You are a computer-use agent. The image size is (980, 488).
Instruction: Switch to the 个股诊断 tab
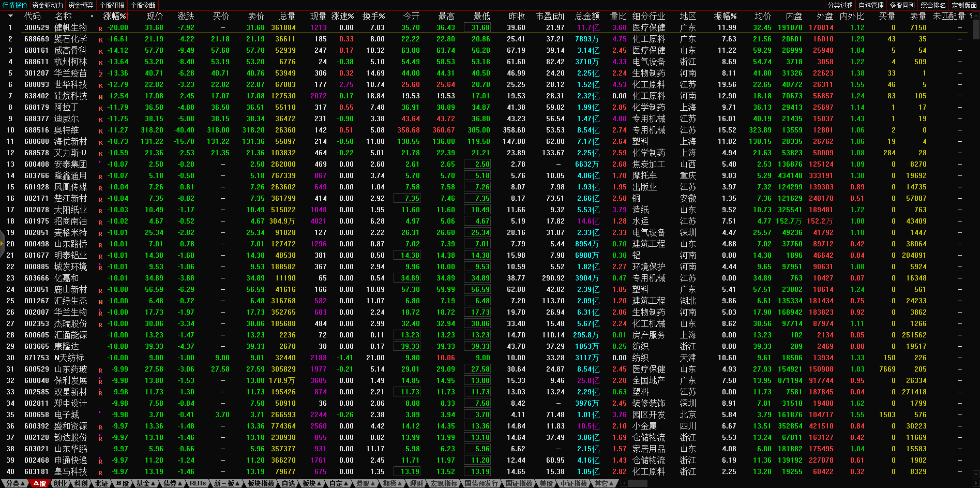click(143, 5)
